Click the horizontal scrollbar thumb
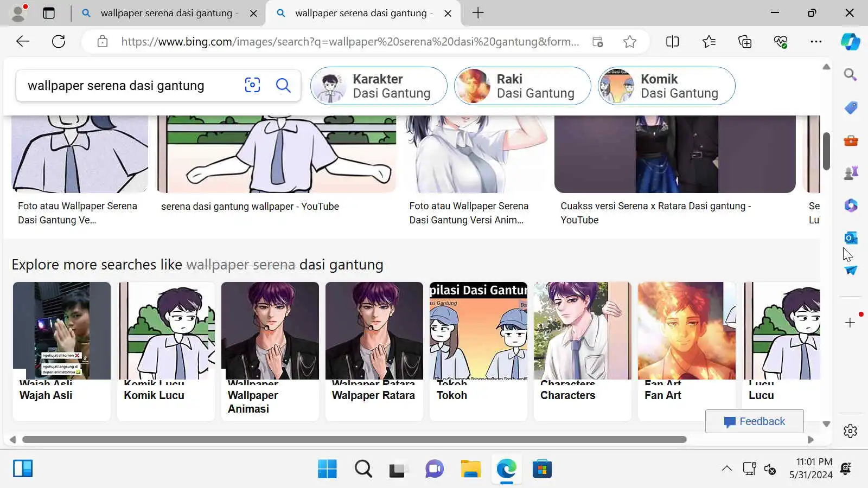Image resolution: width=868 pixels, height=488 pixels. point(354,439)
